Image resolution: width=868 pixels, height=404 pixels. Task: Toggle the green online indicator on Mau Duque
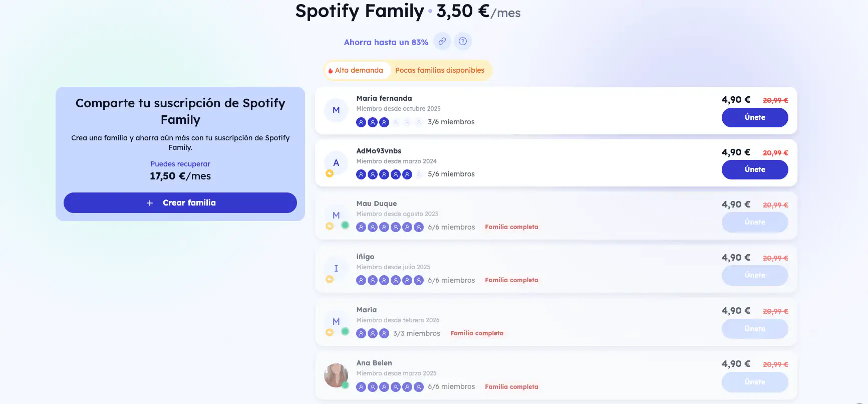[x=345, y=226]
